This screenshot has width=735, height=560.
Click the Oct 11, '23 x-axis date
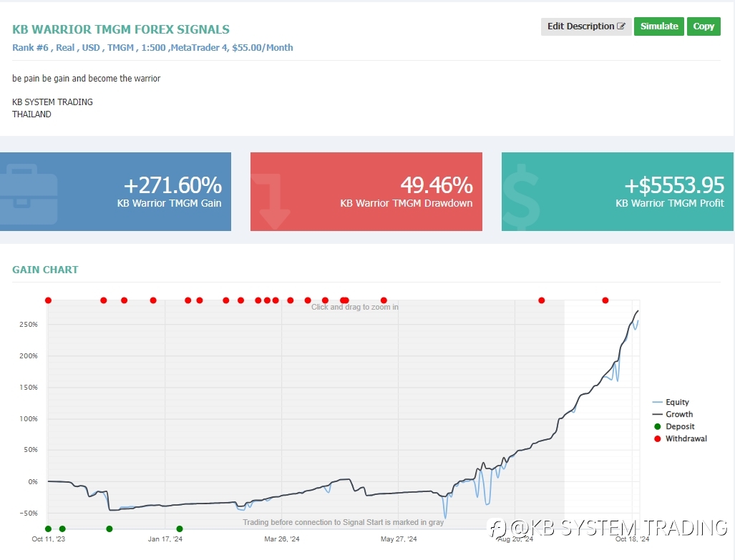[48, 539]
